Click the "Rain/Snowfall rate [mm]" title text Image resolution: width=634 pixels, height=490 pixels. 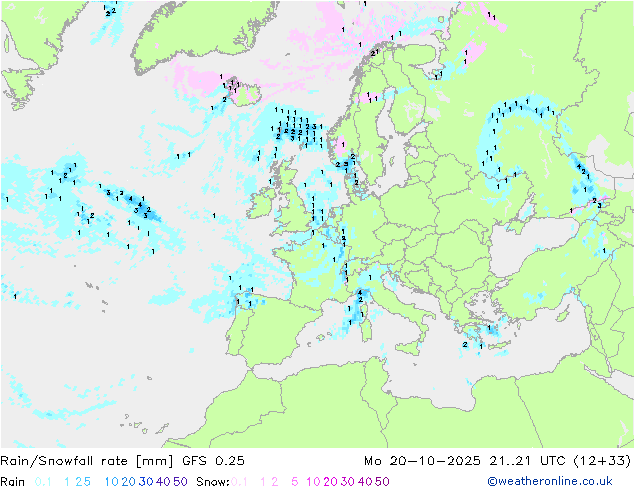point(87,461)
